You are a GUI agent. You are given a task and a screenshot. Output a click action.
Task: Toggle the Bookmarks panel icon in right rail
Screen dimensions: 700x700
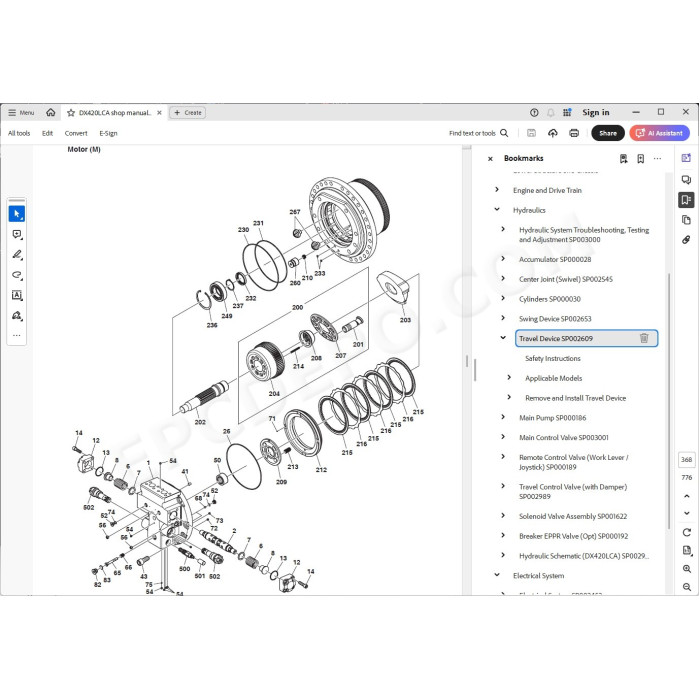click(x=686, y=200)
